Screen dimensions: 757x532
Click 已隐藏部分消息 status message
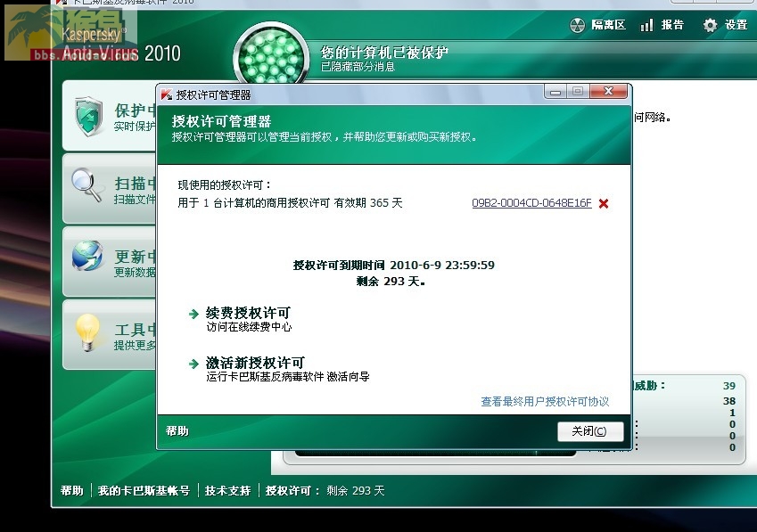point(358,67)
